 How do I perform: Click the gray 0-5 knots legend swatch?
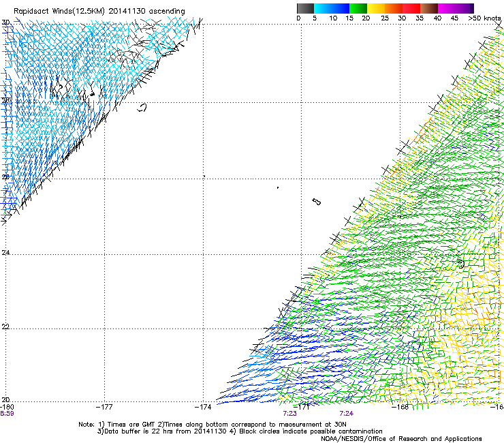(x=305, y=8)
